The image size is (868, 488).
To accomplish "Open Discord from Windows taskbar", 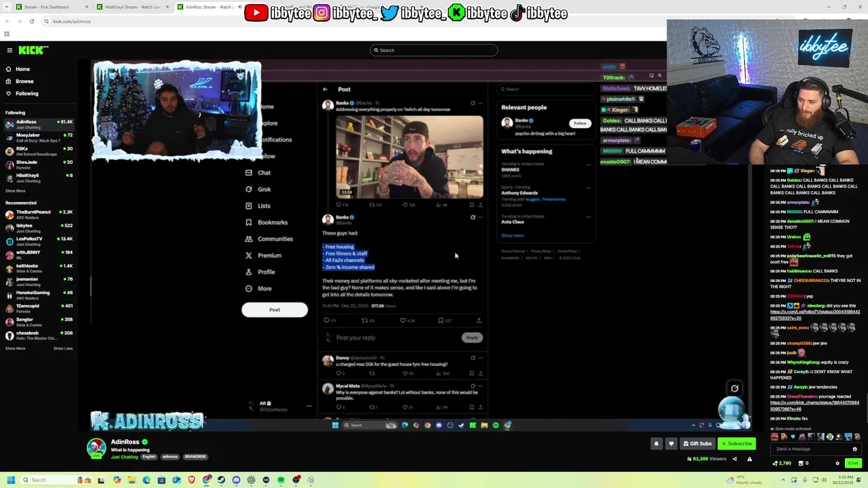I will pyautogui.click(x=236, y=480).
